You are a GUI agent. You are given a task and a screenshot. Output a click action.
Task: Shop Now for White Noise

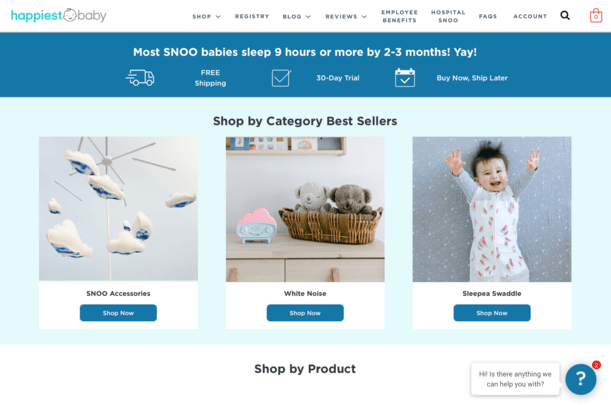[305, 313]
